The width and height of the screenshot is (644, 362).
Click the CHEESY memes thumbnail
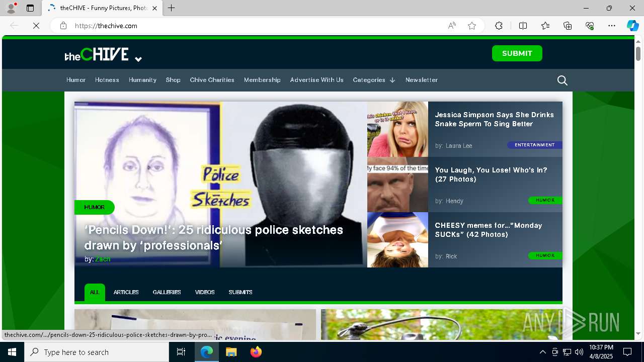coord(397,240)
